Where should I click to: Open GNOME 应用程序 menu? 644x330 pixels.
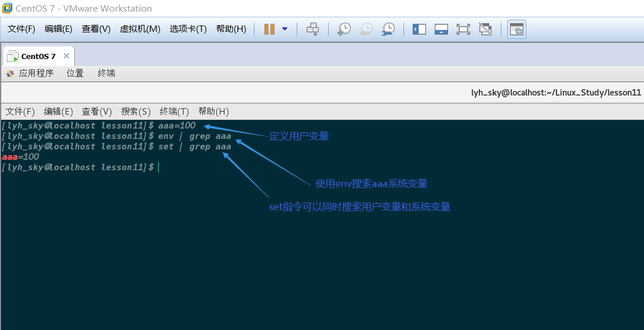click(36, 74)
